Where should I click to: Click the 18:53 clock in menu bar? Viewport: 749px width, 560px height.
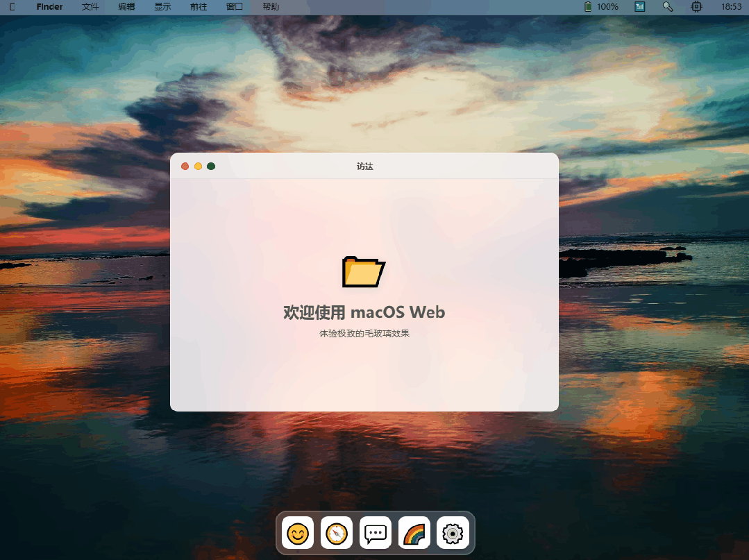(732, 7)
